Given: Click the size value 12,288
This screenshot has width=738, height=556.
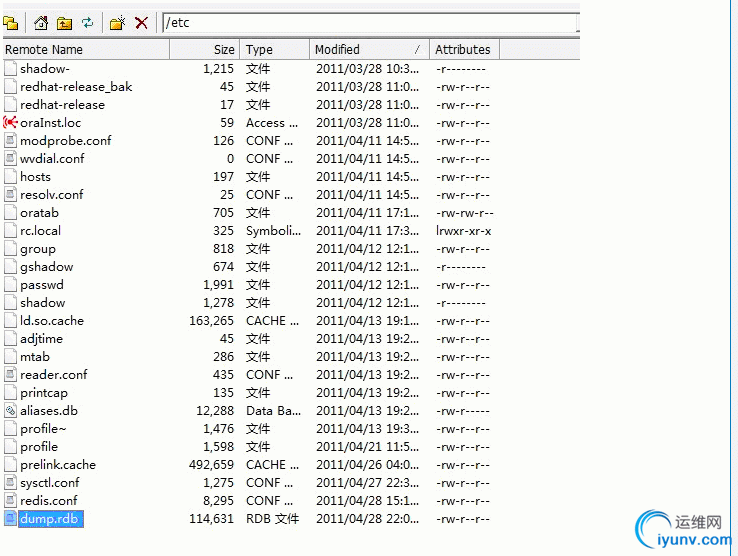Looking at the screenshot, I should pyautogui.click(x=215, y=411).
